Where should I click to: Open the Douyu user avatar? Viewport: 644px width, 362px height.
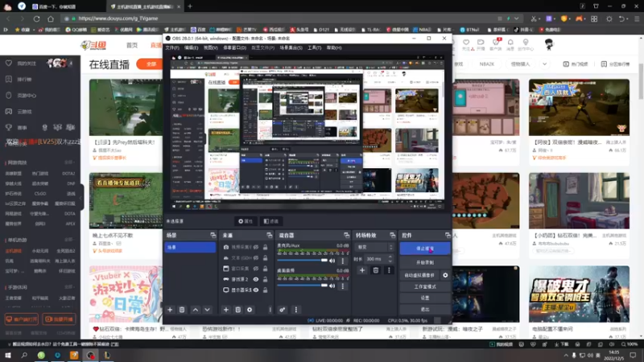point(549,44)
